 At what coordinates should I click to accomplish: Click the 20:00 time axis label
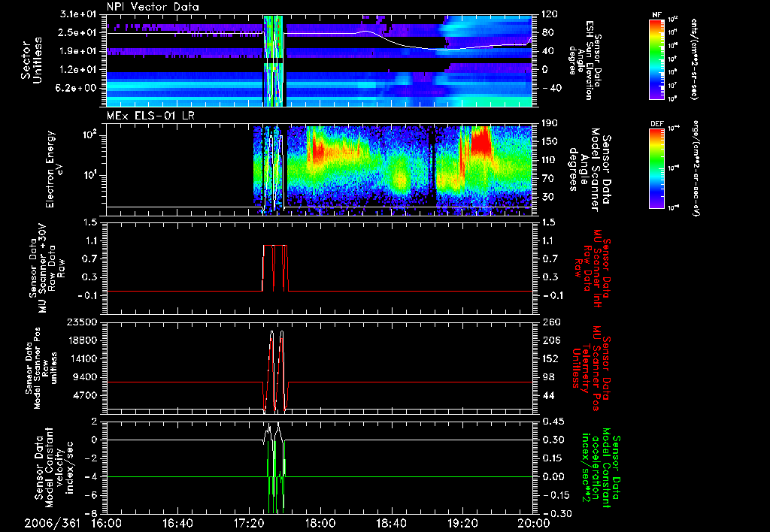532,523
